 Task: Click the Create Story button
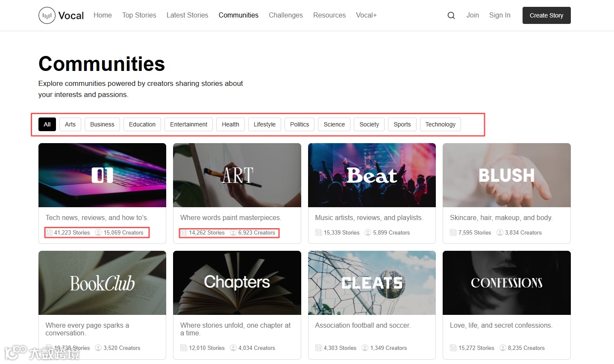[546, 15]
